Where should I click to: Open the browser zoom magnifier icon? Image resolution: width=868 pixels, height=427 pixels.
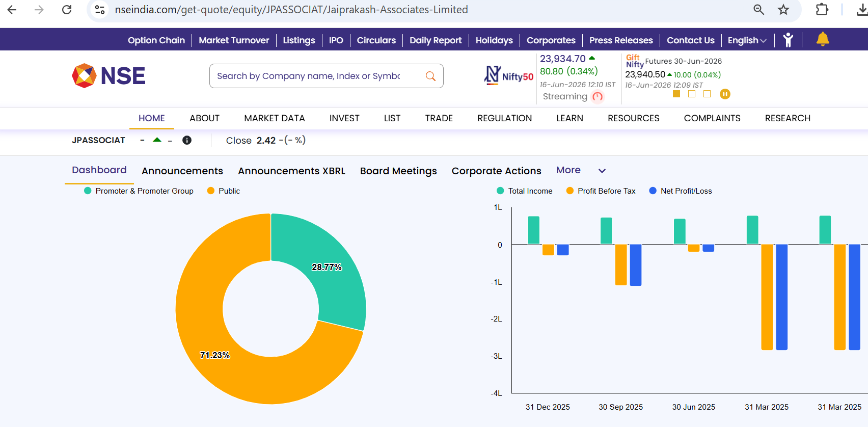click(758, 10)
